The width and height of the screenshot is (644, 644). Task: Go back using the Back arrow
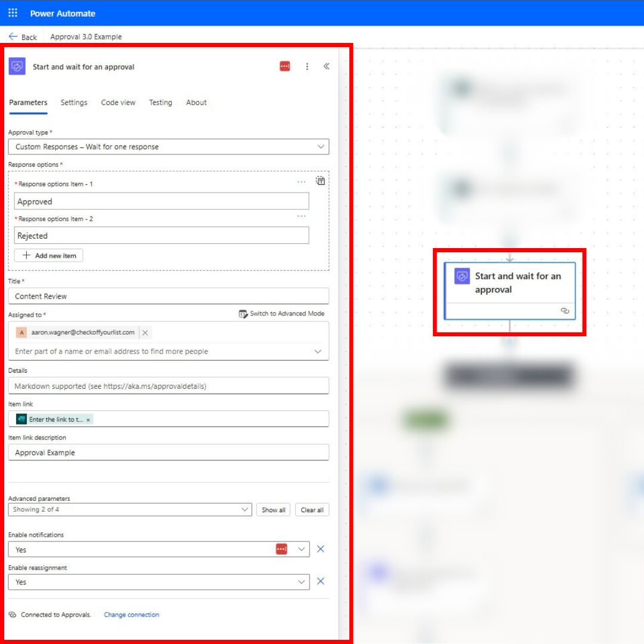(23, 36)
